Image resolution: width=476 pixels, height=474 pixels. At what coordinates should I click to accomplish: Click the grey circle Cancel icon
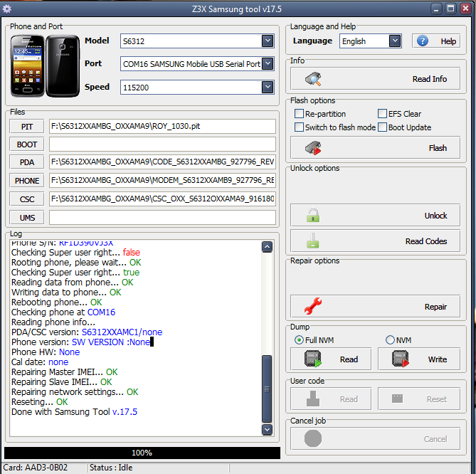(x=313, y=438)
